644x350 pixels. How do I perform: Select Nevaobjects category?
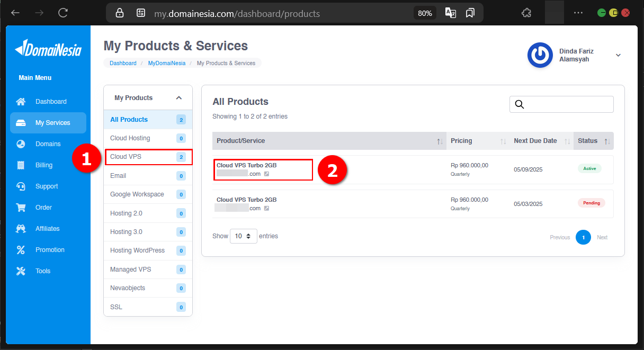click(148, 288)
